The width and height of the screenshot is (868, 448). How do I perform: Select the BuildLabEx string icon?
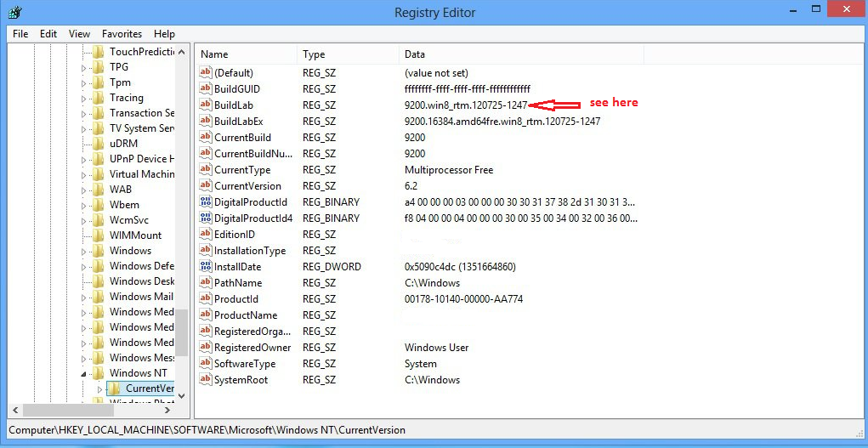click(x=206, y=121)
